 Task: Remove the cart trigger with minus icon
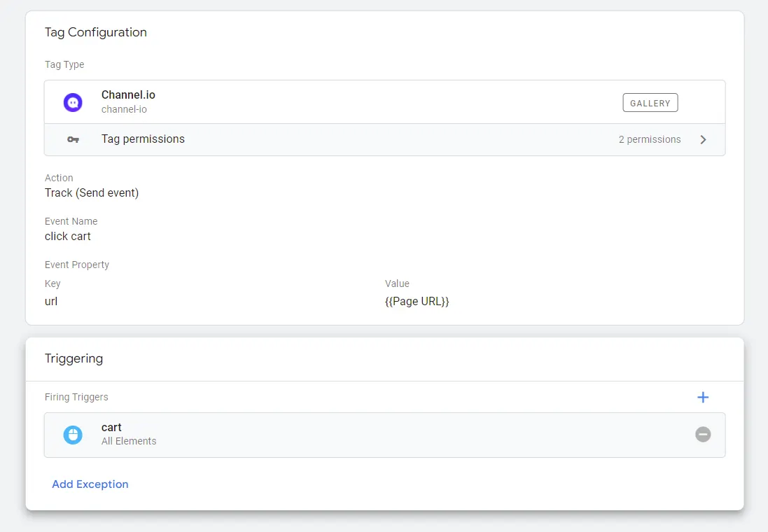[x=703, y=435]
